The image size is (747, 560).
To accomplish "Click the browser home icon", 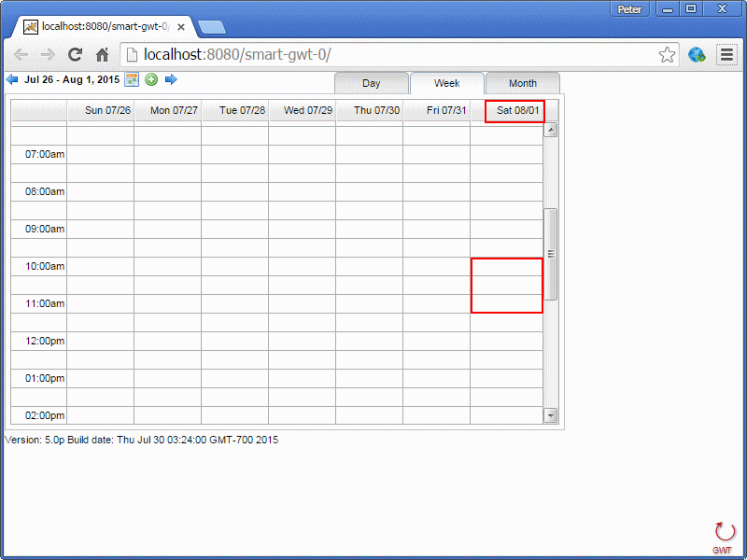I will point(103,55).
